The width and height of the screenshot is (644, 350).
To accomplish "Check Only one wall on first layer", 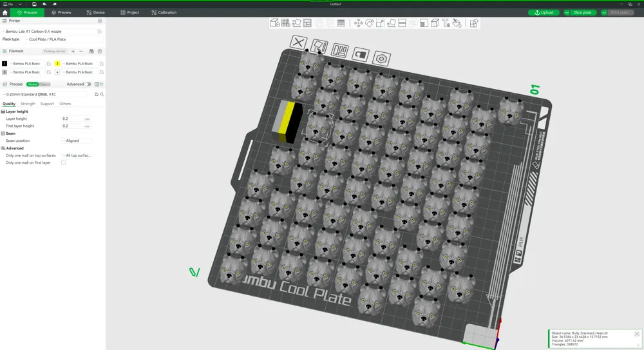I will (x=63, y=163).
